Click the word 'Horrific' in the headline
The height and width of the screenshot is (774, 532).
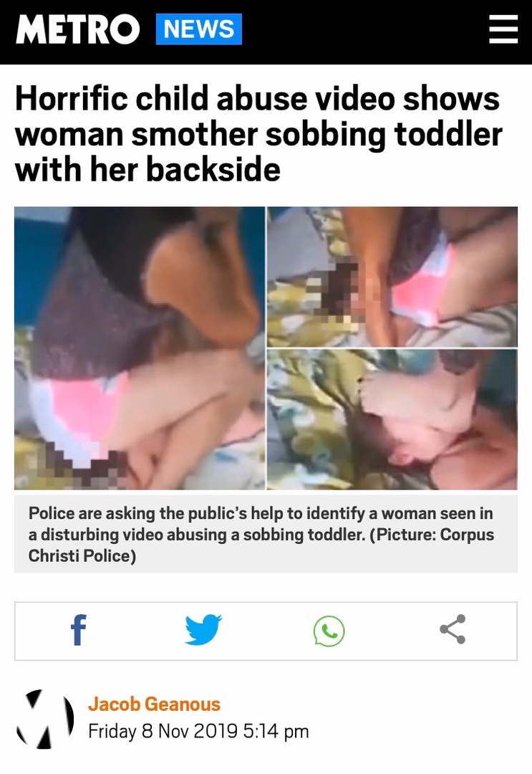[72, 98]
